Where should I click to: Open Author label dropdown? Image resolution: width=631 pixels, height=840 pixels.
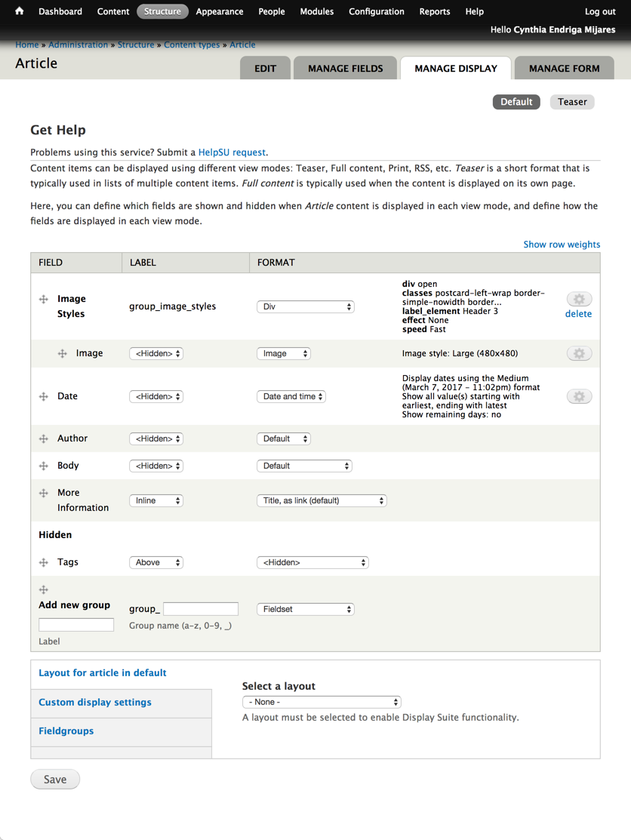(x=156, y=438)
